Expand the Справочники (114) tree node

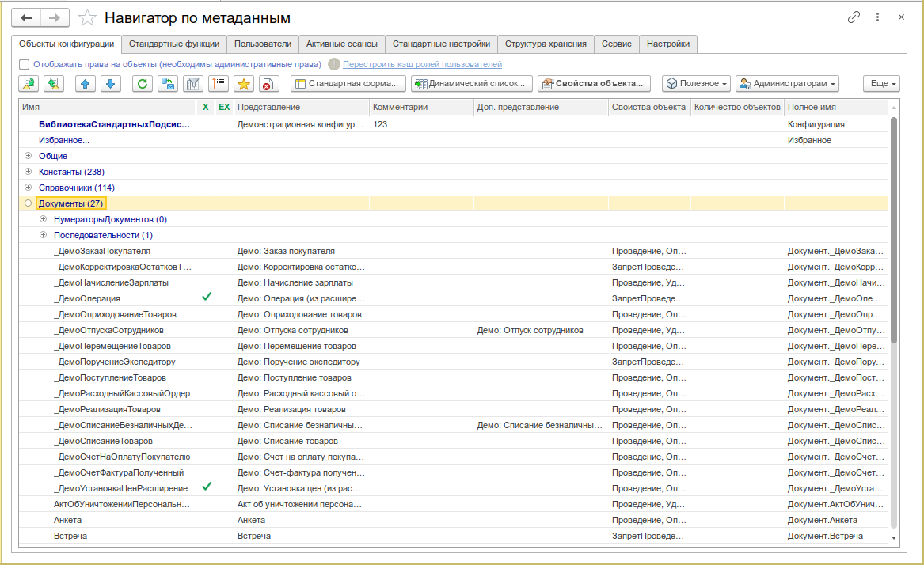coord(28,188)
